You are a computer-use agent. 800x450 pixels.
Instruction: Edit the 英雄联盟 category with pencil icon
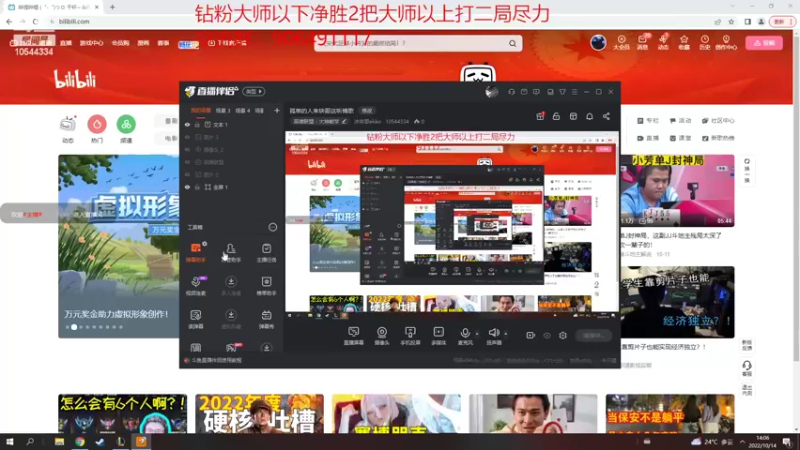pos(344,122)
